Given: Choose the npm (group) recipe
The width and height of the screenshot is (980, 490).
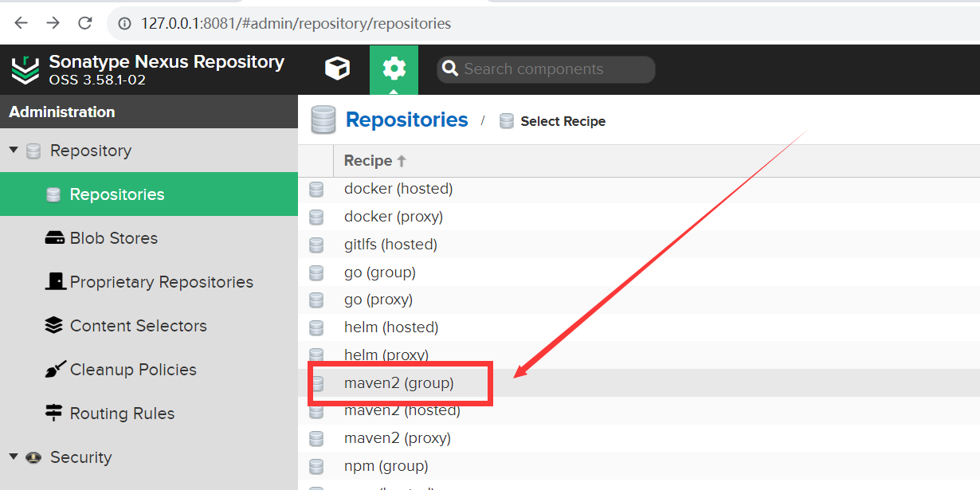Looking at the screenshot, I should pos(386,466).
